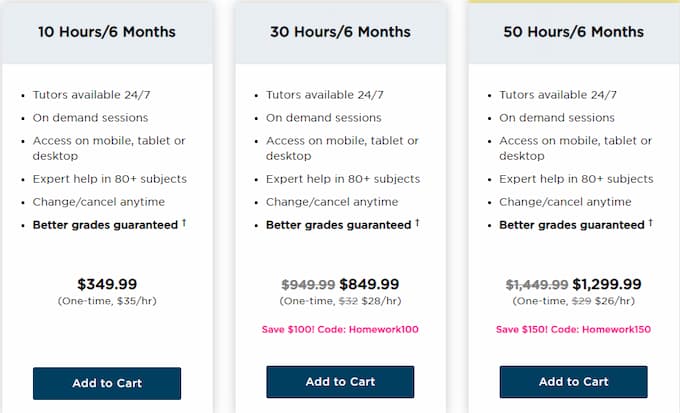
Task: Select the Homework100 promo code text
Action: (383, 329)
